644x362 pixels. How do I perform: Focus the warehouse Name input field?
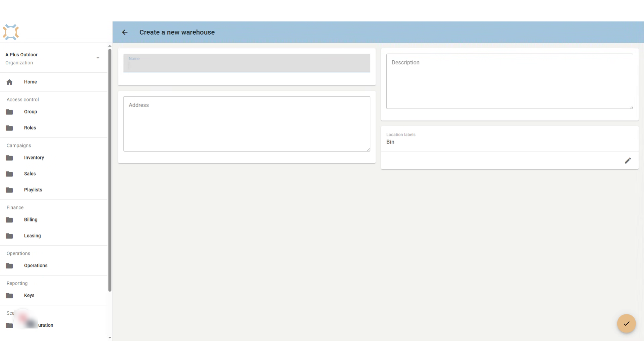tap(247, 63)
